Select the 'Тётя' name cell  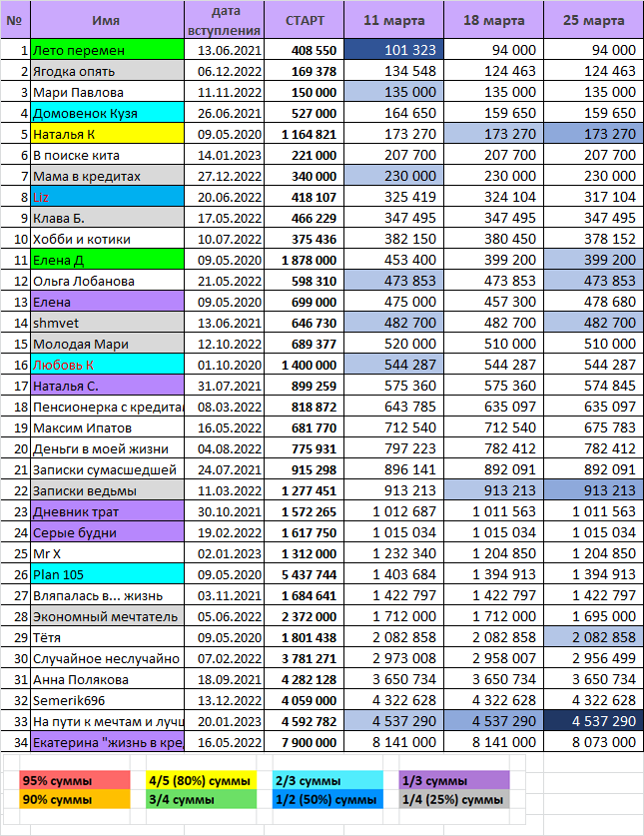[x=107, y=637]
